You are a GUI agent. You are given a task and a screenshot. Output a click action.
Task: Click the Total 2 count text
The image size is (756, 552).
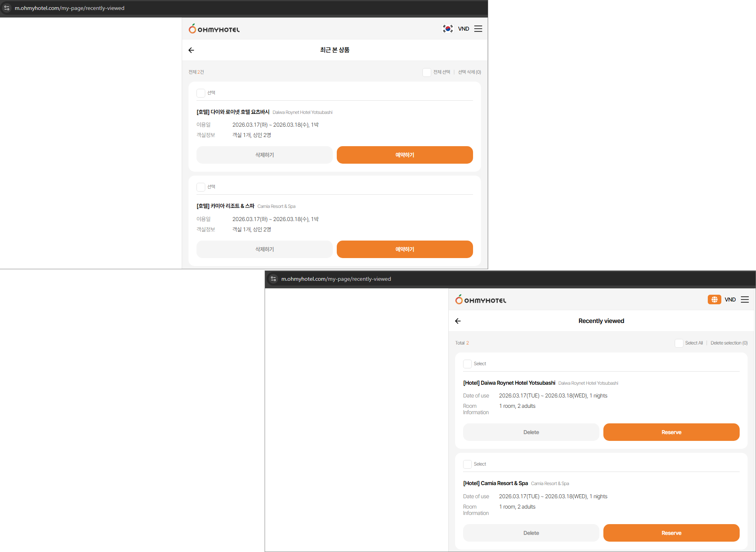click(462, 343)
